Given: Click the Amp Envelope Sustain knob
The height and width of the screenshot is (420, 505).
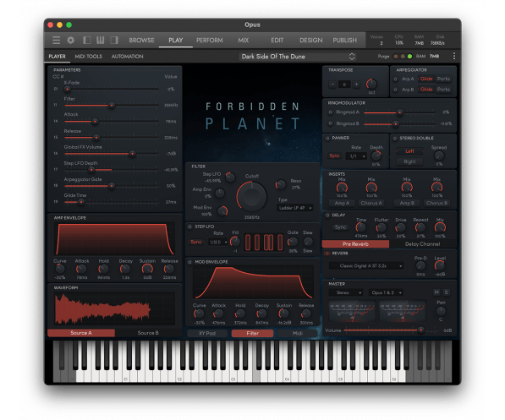Looking at the screenshot, I should point(147,269).
